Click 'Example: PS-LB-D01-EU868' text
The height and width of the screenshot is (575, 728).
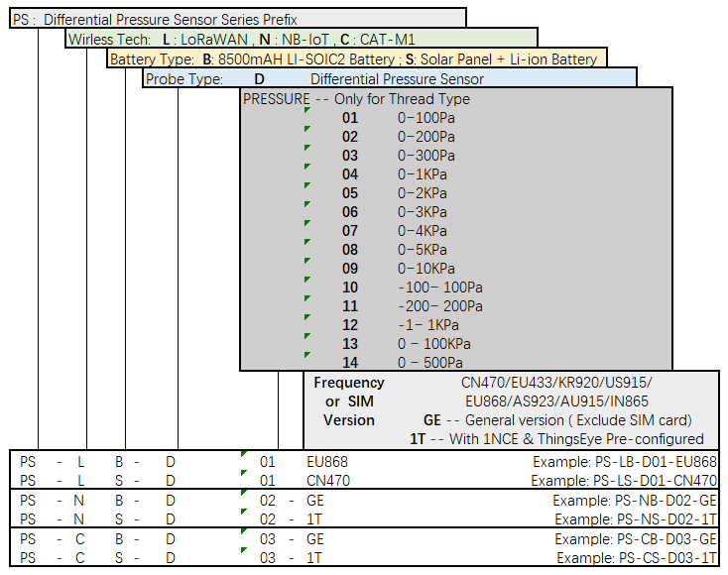[625, 462]
